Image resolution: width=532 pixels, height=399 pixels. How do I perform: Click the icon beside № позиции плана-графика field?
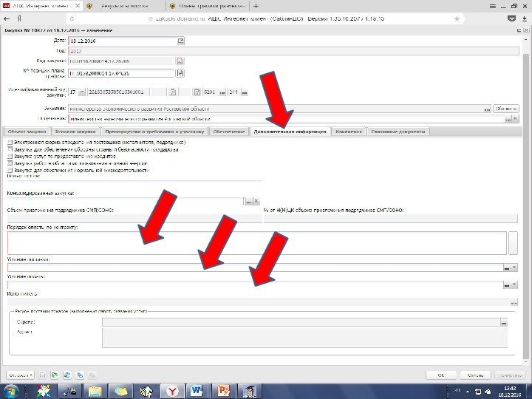pos(180,73)
